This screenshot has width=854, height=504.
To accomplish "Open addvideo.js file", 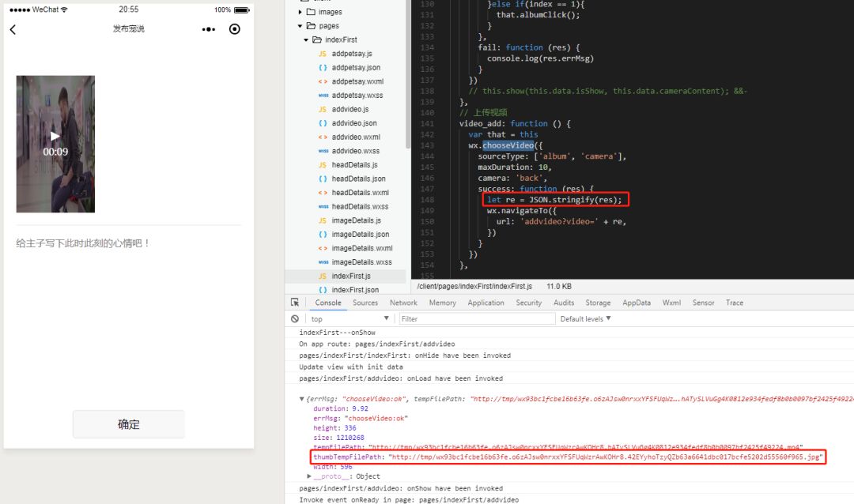I will (x=350, y=109).
